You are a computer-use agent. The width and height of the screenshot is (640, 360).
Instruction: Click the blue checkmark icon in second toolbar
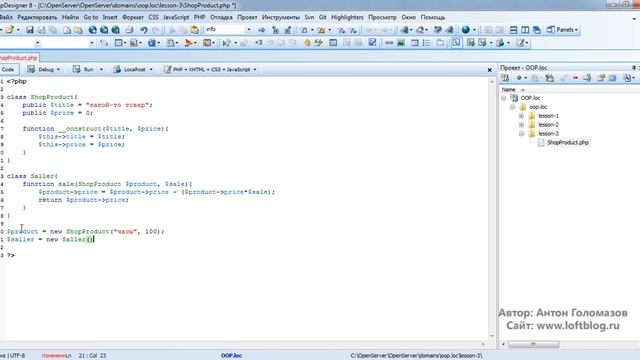point(372,42)
